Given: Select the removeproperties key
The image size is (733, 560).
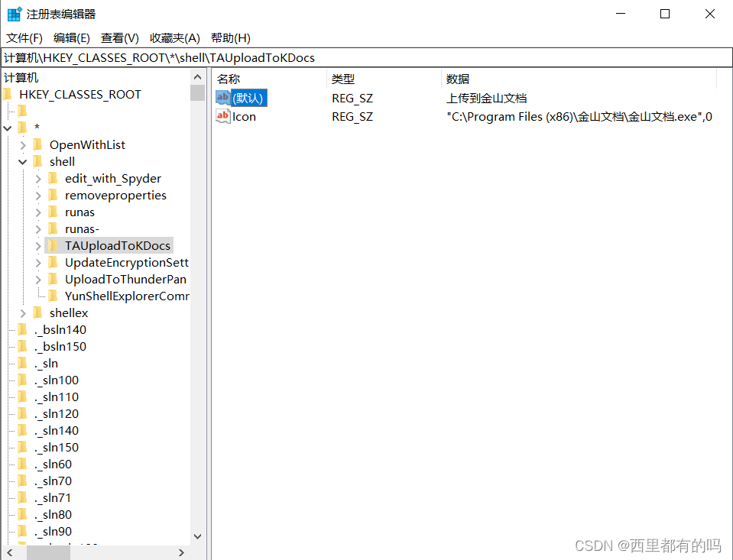Looking at the screenshot, I should (115, 196).
